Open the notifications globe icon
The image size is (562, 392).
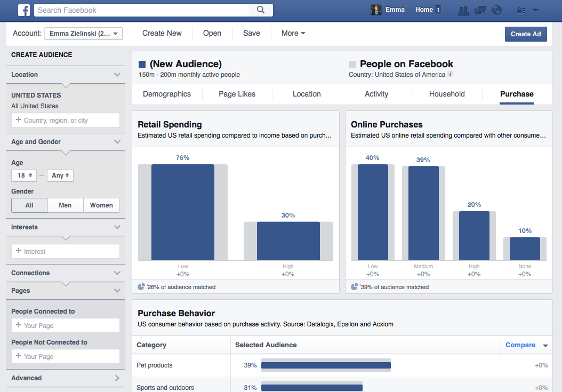coord(496,11)
